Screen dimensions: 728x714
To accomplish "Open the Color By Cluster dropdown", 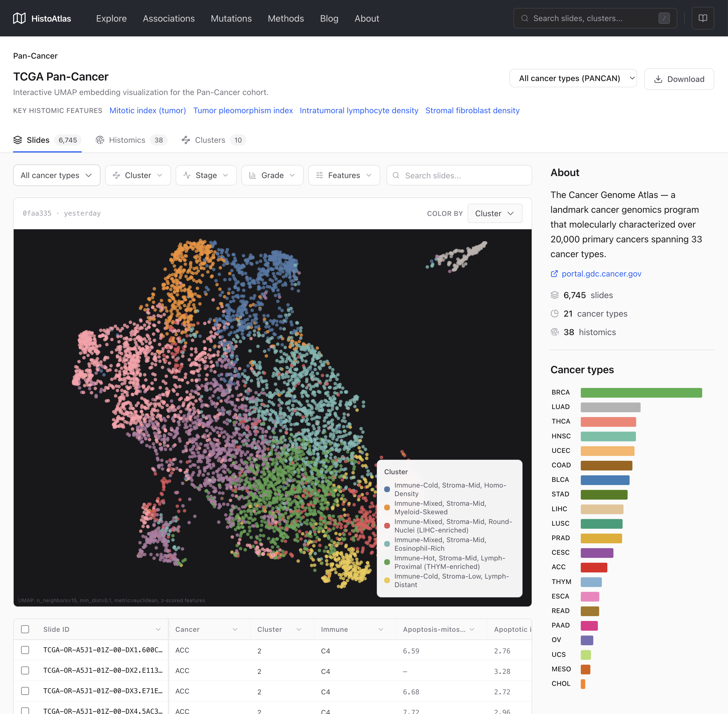I will tap(495, 213).
